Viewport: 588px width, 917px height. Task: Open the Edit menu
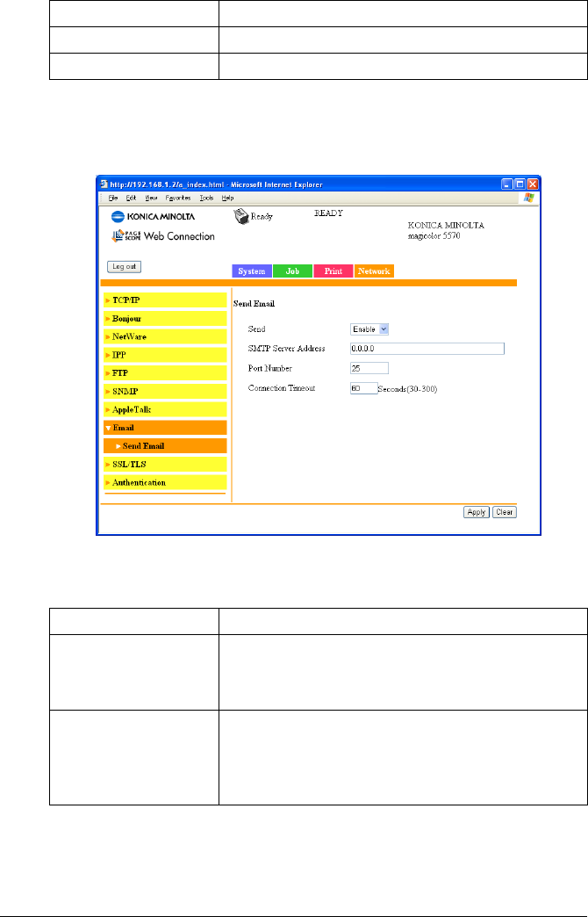coord(131,199)
